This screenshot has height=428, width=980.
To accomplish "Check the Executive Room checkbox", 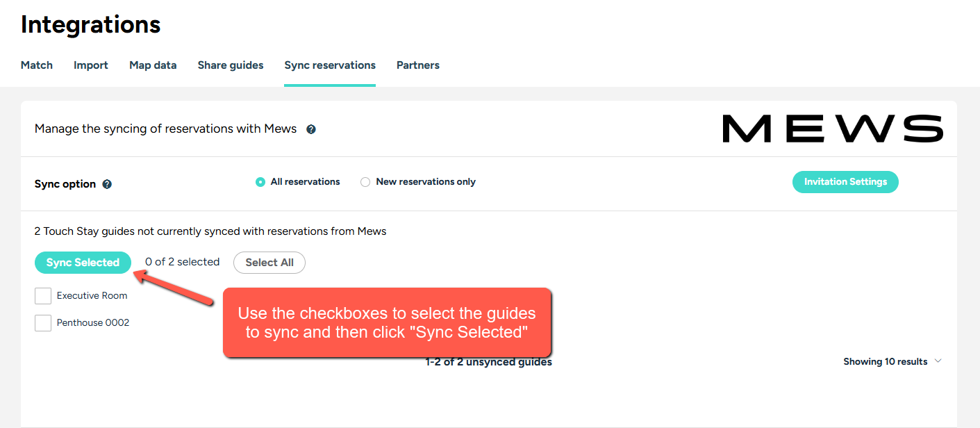I will [43, 296].
